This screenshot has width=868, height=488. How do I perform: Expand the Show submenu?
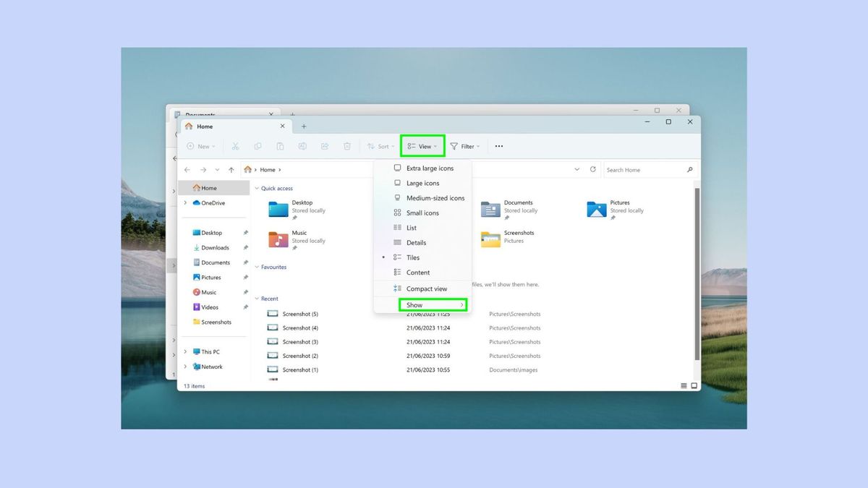pos(414,304)
